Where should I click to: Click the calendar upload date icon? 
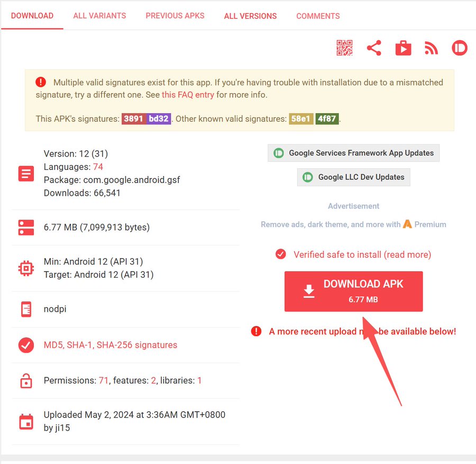(x=26, y=422)
